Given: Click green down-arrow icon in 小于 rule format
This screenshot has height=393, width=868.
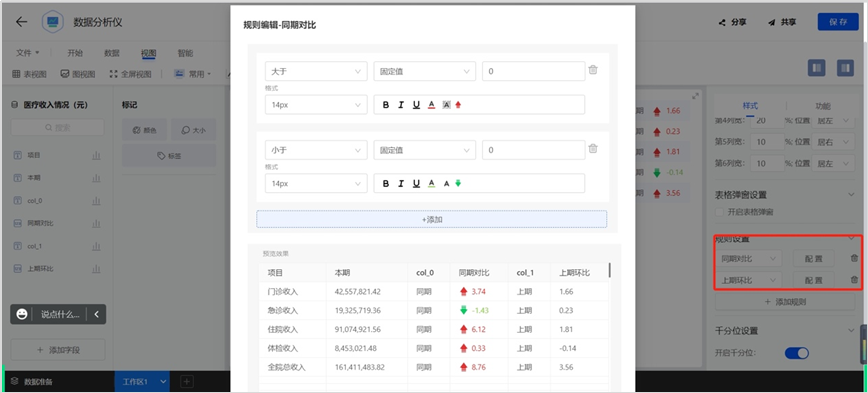Looking at the screenshot, I should click(x=458, y=183).
